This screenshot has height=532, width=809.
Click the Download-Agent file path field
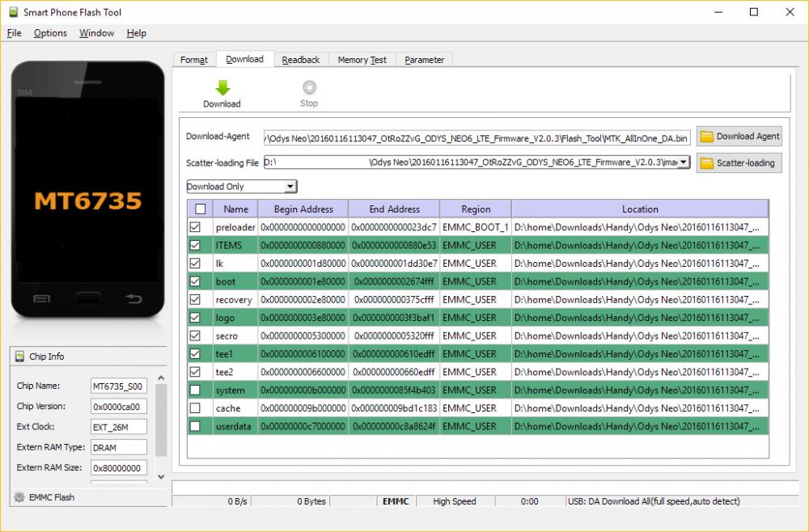click(477, 137)
